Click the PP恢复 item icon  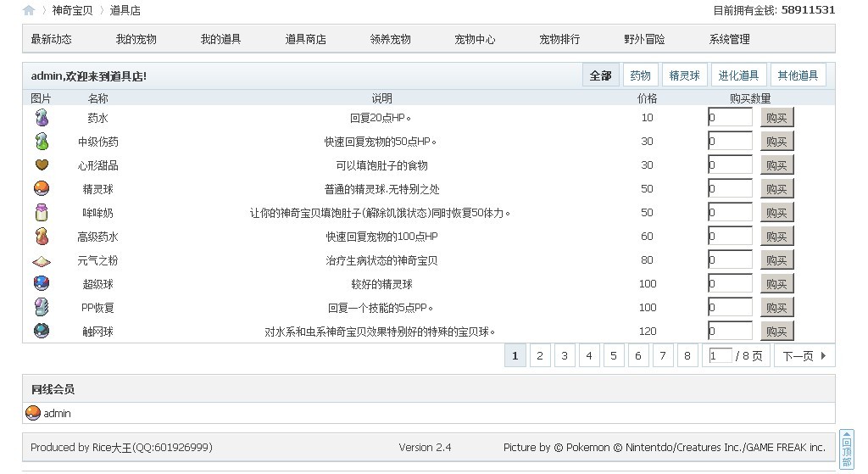click(x=42, y=307)
